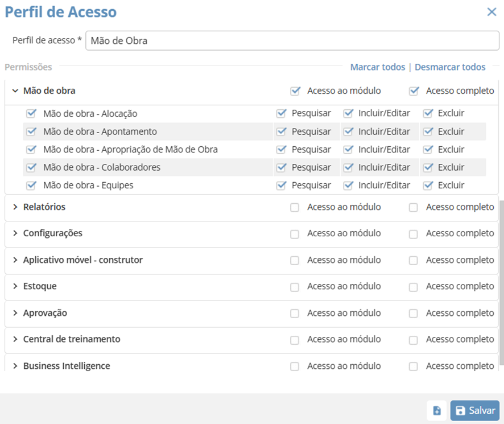Screen dimensions: 504x424
Task: Check Acesso ao módulo for Central de treinamento
Action: tap(295, 340)
